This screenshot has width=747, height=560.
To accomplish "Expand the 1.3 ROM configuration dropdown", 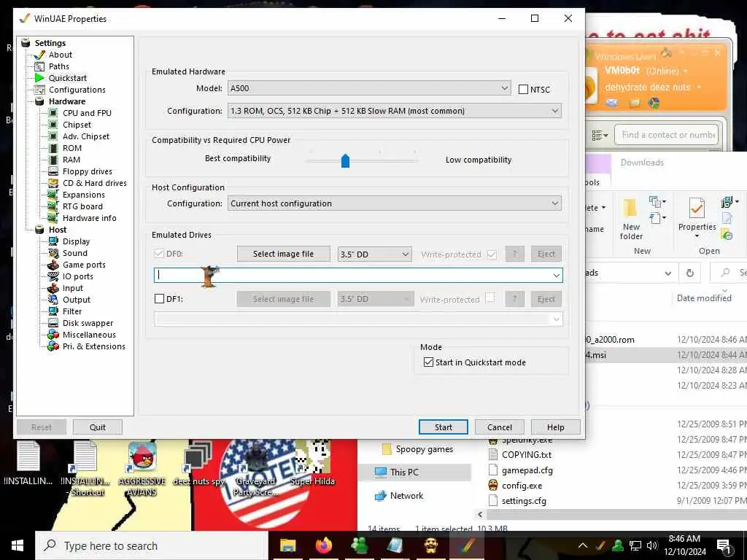I will [x=395, y=111].
